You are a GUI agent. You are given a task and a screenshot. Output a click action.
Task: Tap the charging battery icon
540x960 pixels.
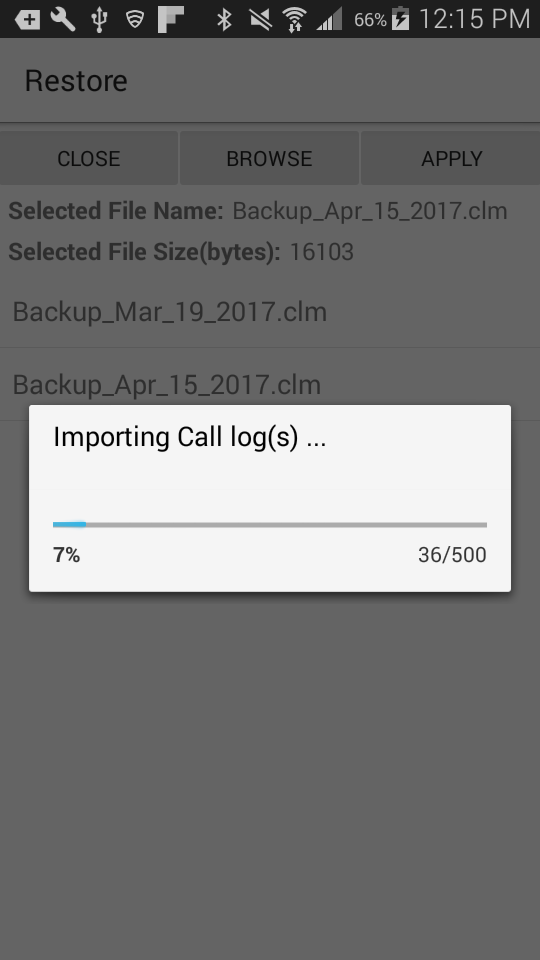click(400, 19)
